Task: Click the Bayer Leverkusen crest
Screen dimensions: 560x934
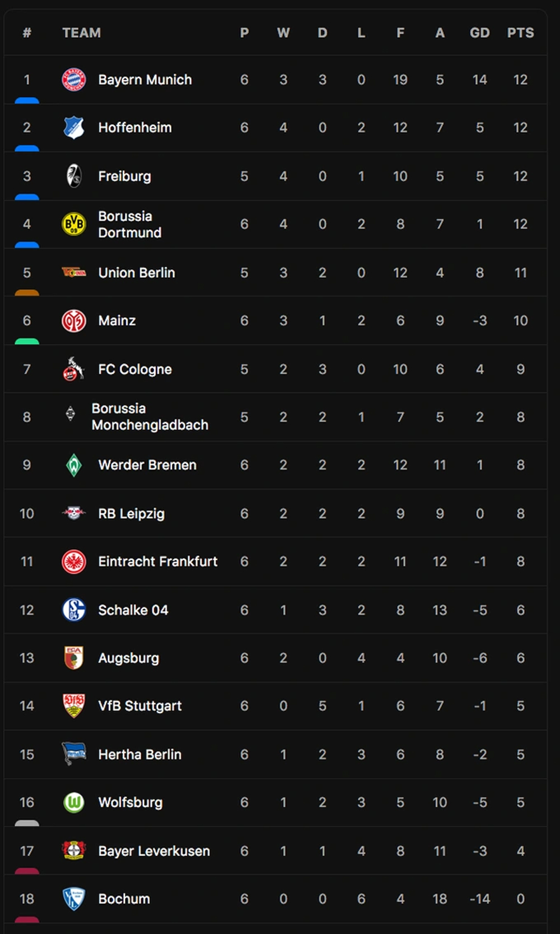Action: pyautogui.click(x=74, y=851)
